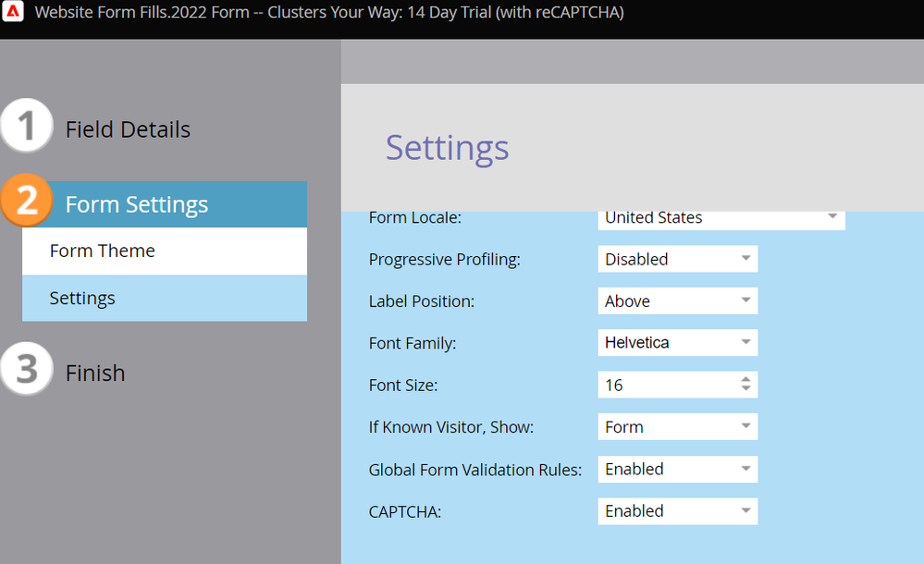The width and height of the screenshot is (924, 564).
Task: Open the Form Theme sub-item
Action: pos(103,251)
